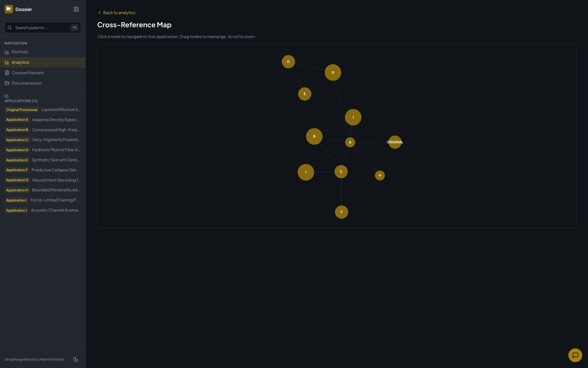Screen dimensions: 588x368
Task: Click node G in the graph
Action: [333, 72]
